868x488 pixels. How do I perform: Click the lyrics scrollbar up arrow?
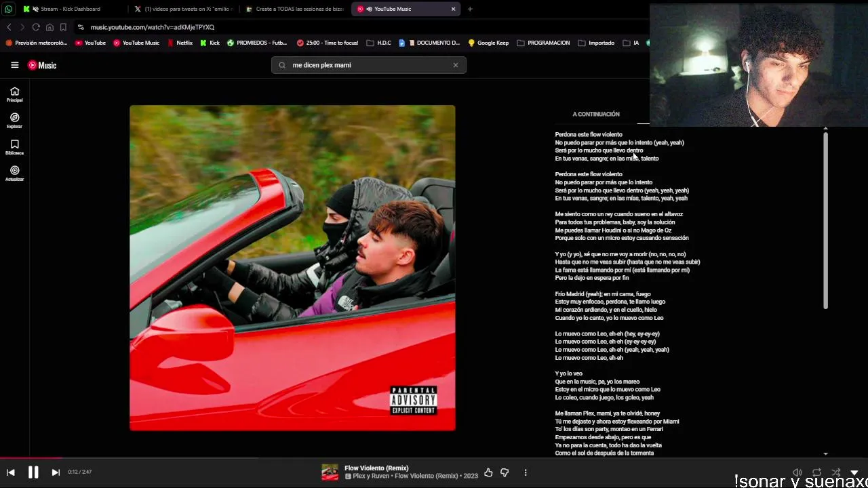825,128
